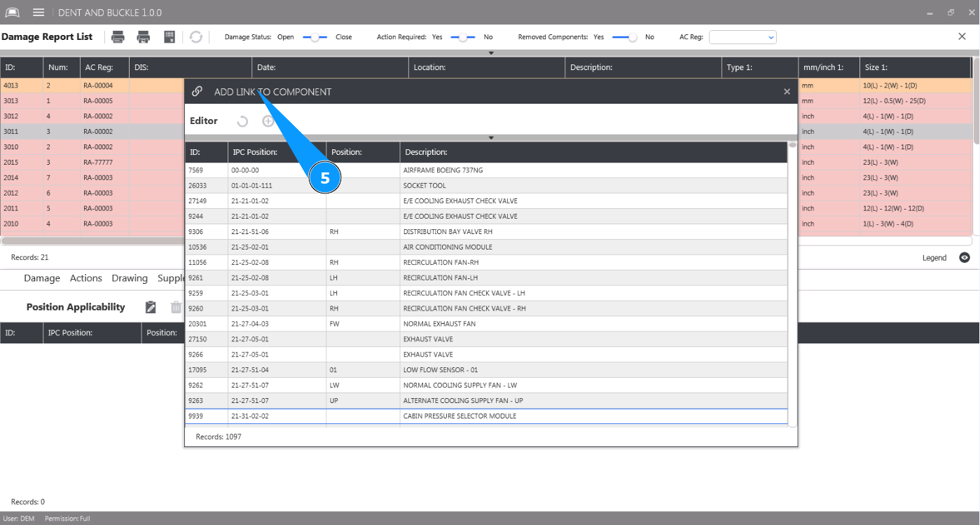Sort the component dialog by its Description header
The height and width of the screenshot is (525, 980).
(594, 152)
